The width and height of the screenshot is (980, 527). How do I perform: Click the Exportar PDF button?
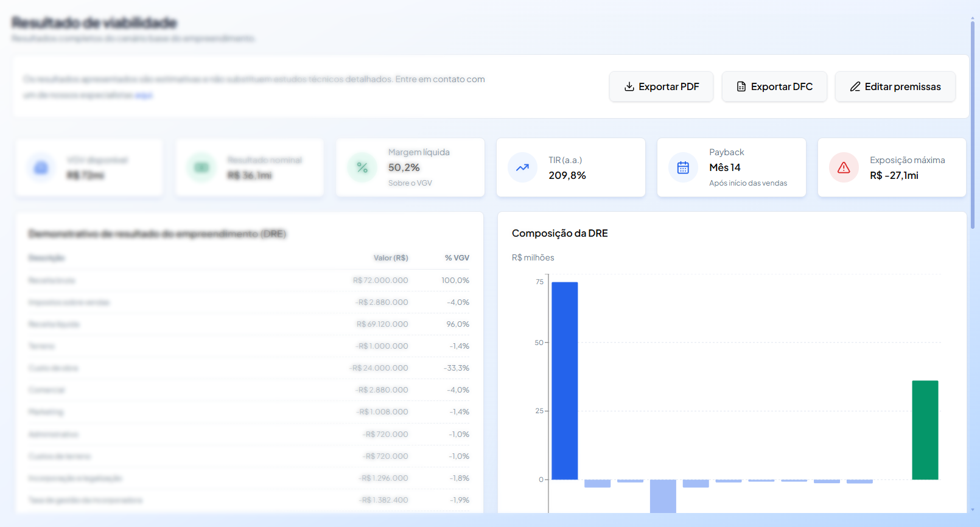661,86
